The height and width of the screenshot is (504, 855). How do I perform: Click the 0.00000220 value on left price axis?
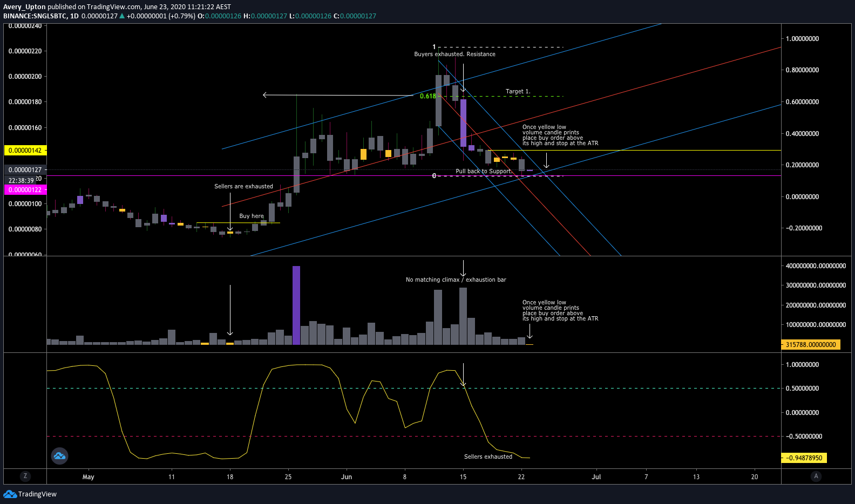(x=25, y=51)
